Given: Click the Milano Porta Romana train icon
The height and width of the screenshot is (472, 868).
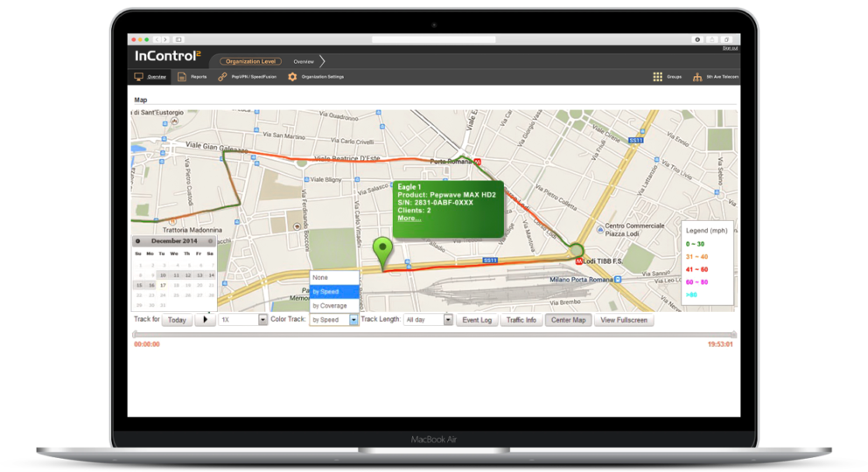Looking at the screenshot, I should pyautogui.click(x=618, y=280).
